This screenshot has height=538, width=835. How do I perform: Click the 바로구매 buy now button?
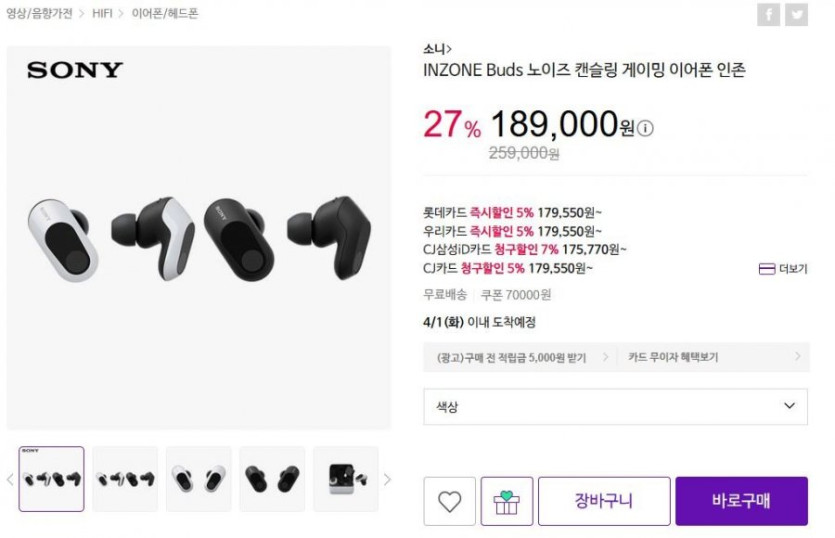coord(741,501)
